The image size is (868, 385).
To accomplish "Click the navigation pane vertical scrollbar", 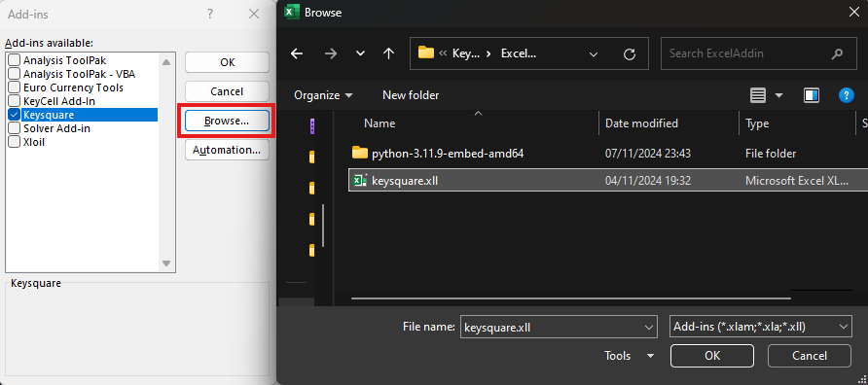I will click(323, 227).
